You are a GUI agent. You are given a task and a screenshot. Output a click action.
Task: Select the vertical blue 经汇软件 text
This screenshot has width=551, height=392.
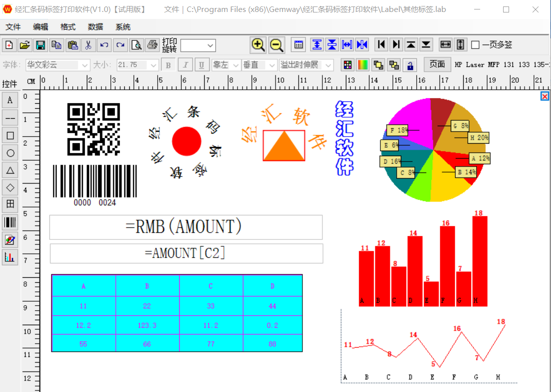click(344, 138)
